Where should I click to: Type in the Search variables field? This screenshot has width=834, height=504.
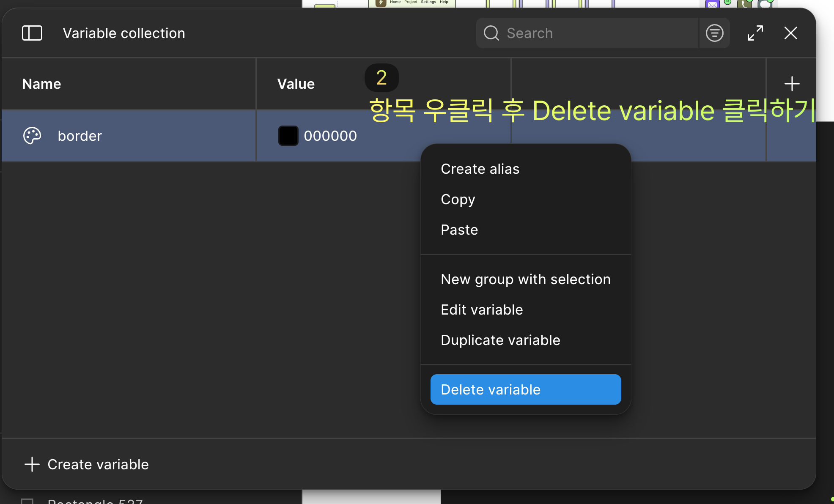592,33
